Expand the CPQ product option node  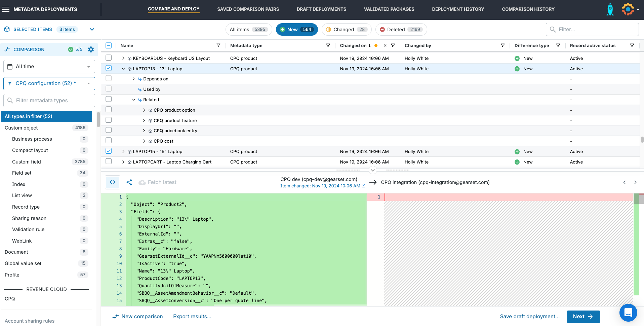click(144, 110)
